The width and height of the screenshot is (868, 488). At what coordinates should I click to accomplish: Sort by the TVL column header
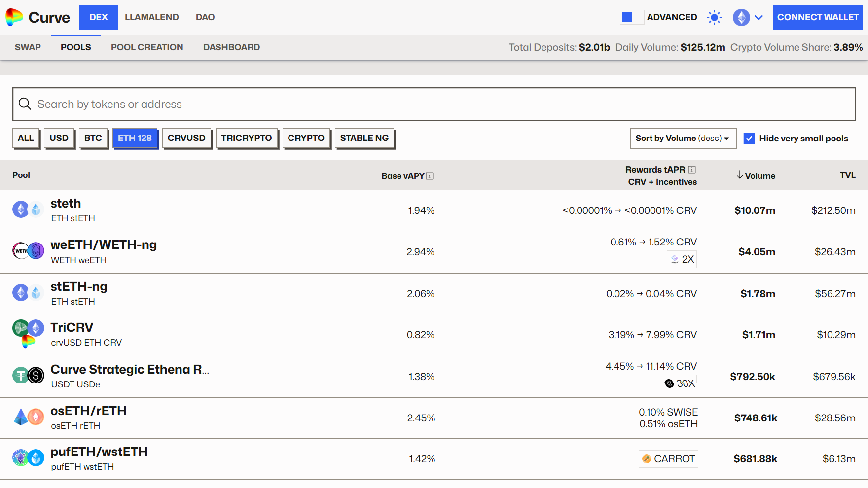click(848, 175)
